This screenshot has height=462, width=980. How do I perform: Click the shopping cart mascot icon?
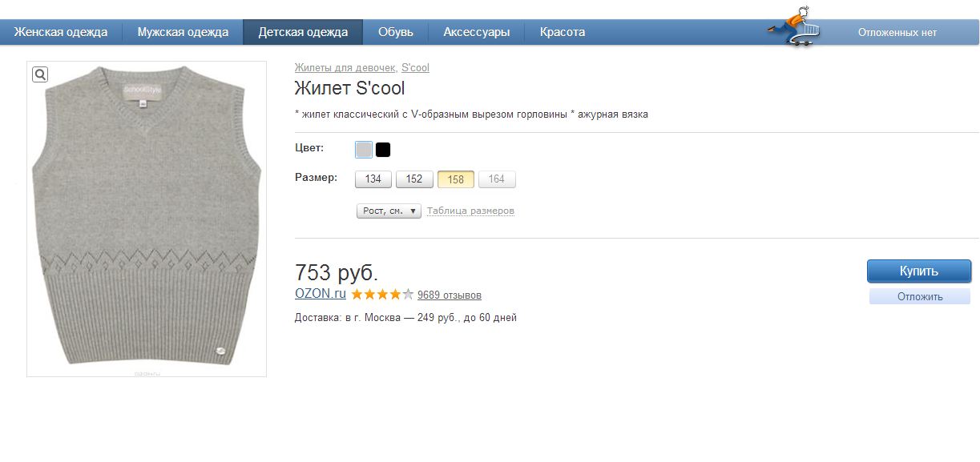796,26
